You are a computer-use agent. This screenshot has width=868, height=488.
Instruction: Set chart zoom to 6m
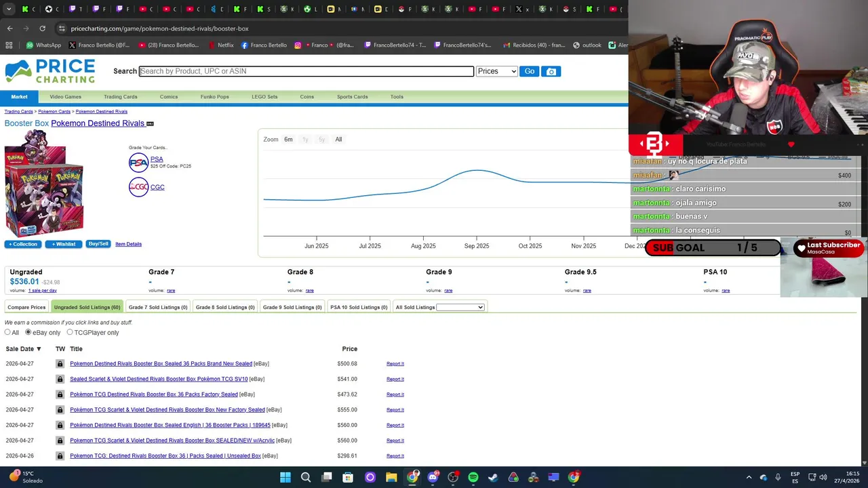coord(288,140)
